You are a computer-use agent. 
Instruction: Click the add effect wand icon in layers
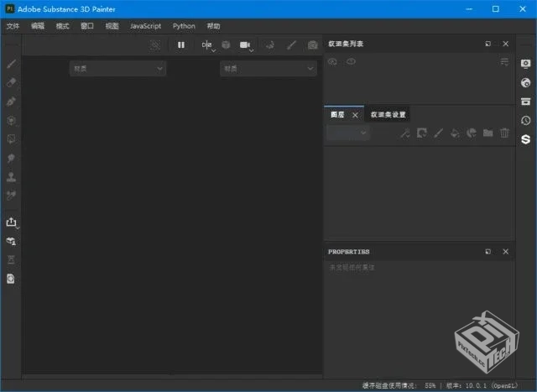pos(405,133)
